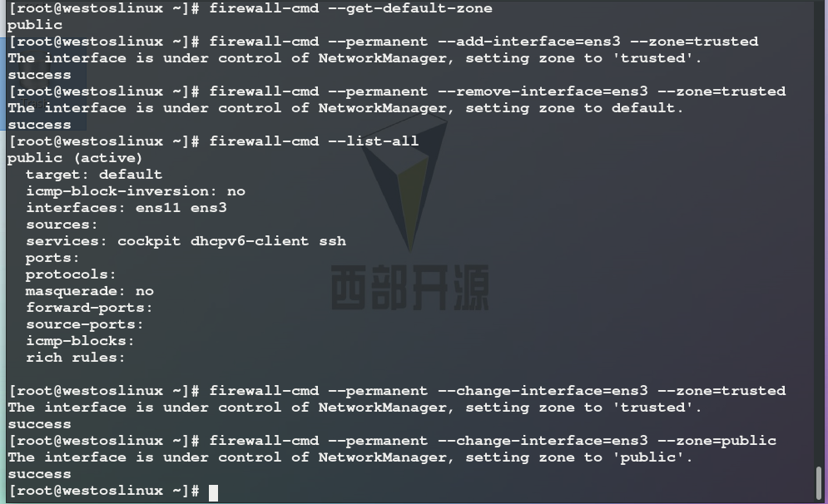Click the '--zone=public' argument text

(717, 441)
